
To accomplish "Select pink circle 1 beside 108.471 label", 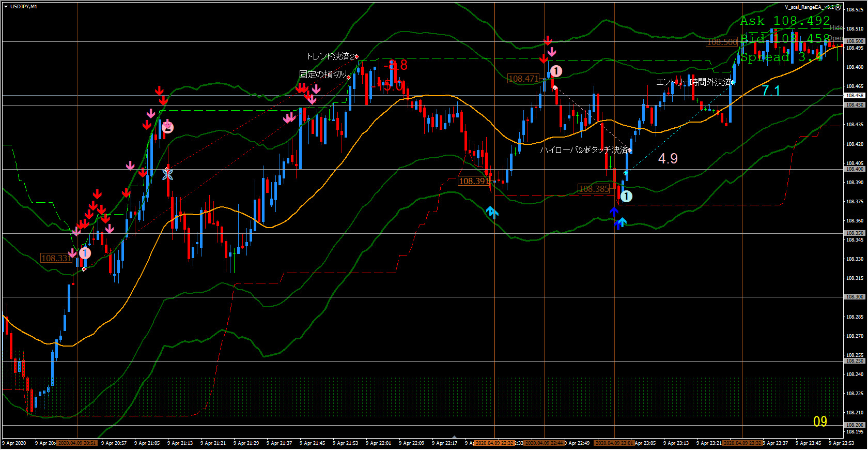I will pos(556,71).
